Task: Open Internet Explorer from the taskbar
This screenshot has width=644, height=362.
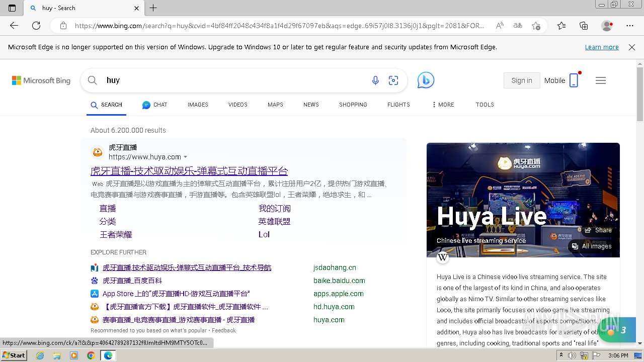Action: coord(40,355)
